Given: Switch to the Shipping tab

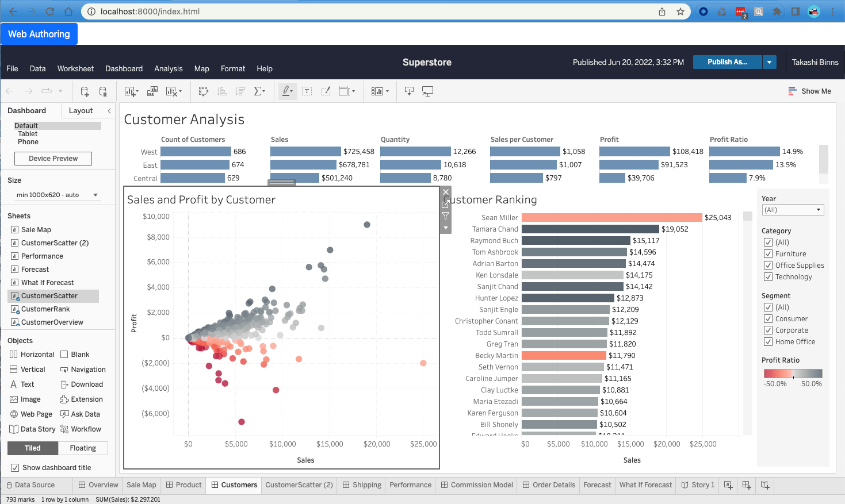Looking at the screenshot, I should coord(362,485).
